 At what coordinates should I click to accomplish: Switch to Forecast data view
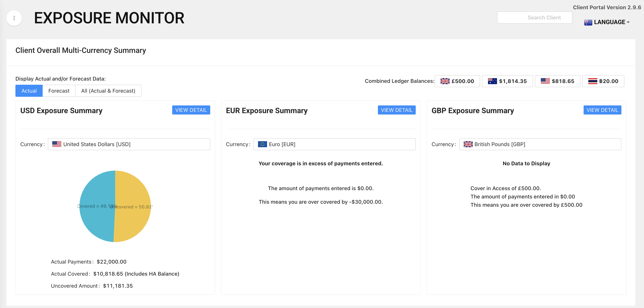[59, 91]
